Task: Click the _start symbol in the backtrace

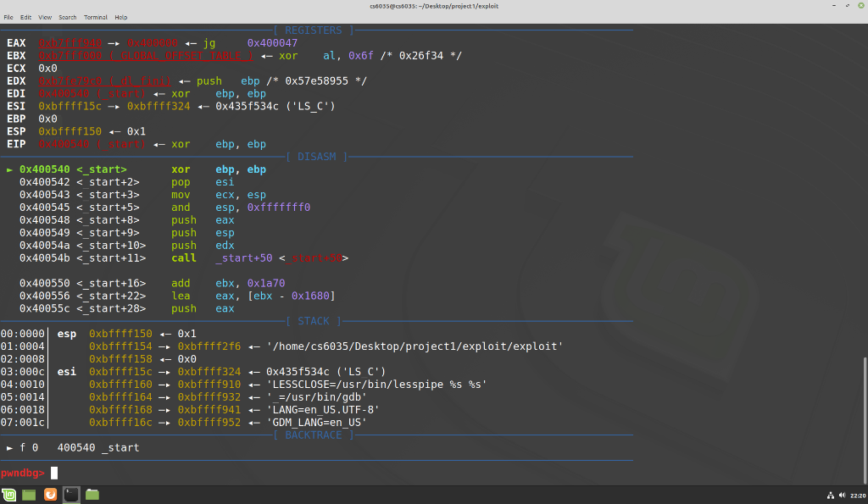Action: tap(119, 447)
